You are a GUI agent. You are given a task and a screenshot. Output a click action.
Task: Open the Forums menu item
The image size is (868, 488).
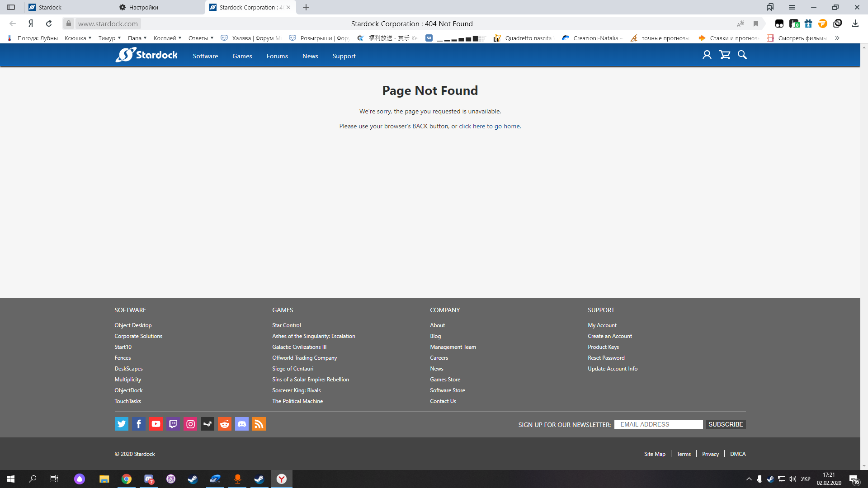click(277, 56)
